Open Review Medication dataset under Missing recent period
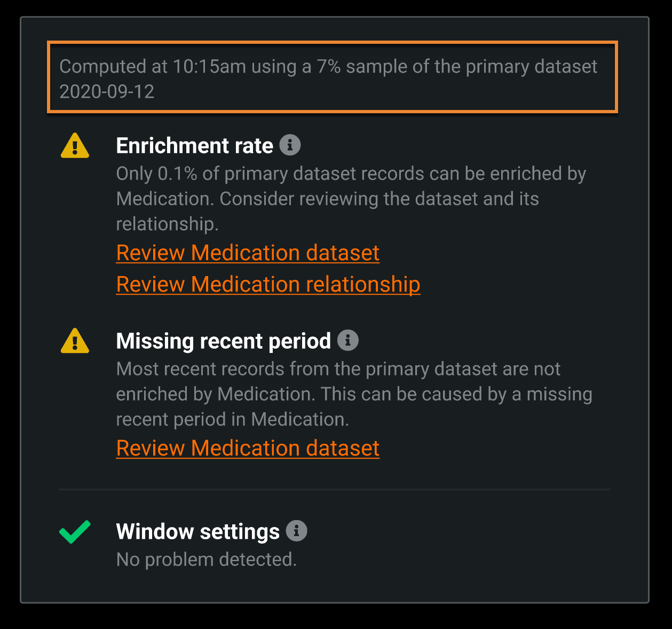The image size is (672, 629). coord(248,449)
